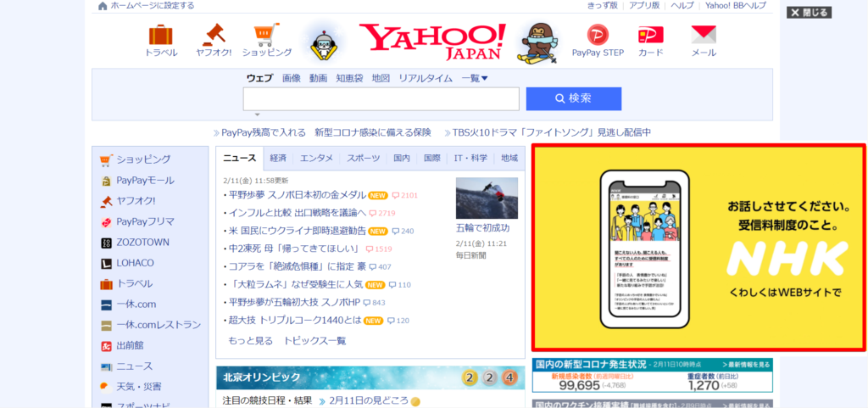This screenshot has width=868, height=408.
Task: Open the PayPay Card icon
Action: pos(650,36)
